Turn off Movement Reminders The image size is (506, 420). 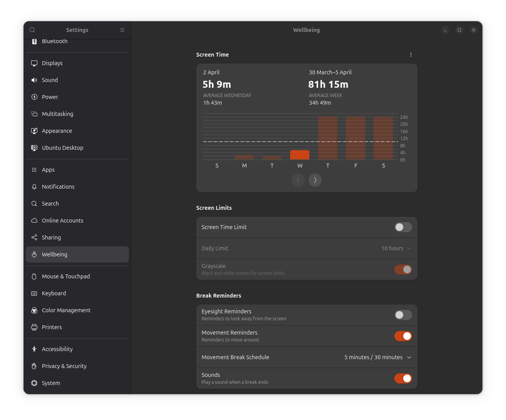(x=403, y=336)
